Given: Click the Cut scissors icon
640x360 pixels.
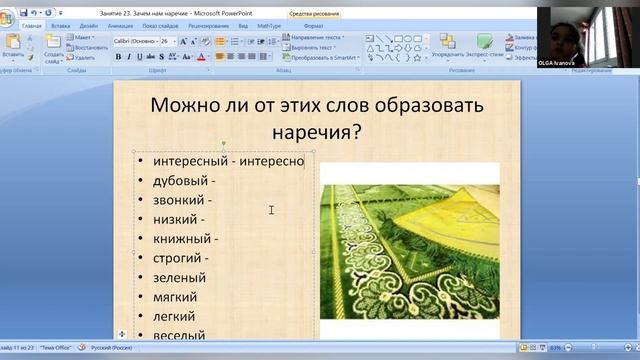Looking at the screenshot, I should [30, 38].
